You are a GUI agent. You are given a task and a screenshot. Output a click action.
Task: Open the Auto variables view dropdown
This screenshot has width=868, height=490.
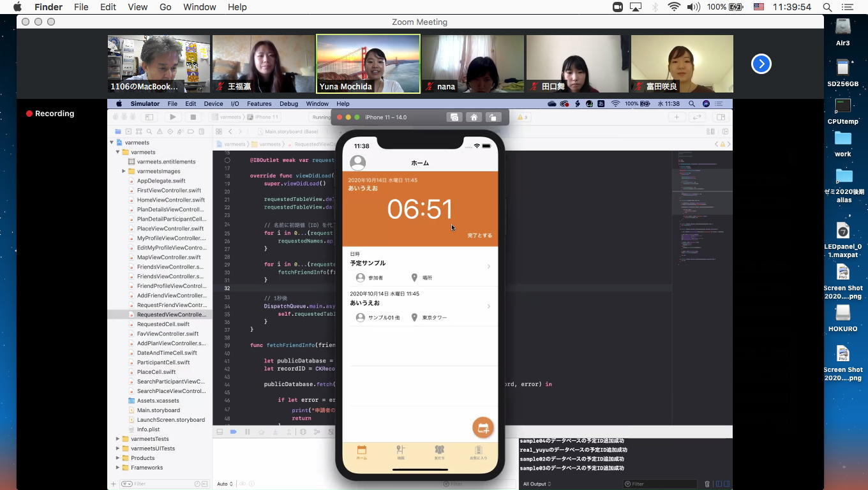pyautogui.click(x=225, y=484)
